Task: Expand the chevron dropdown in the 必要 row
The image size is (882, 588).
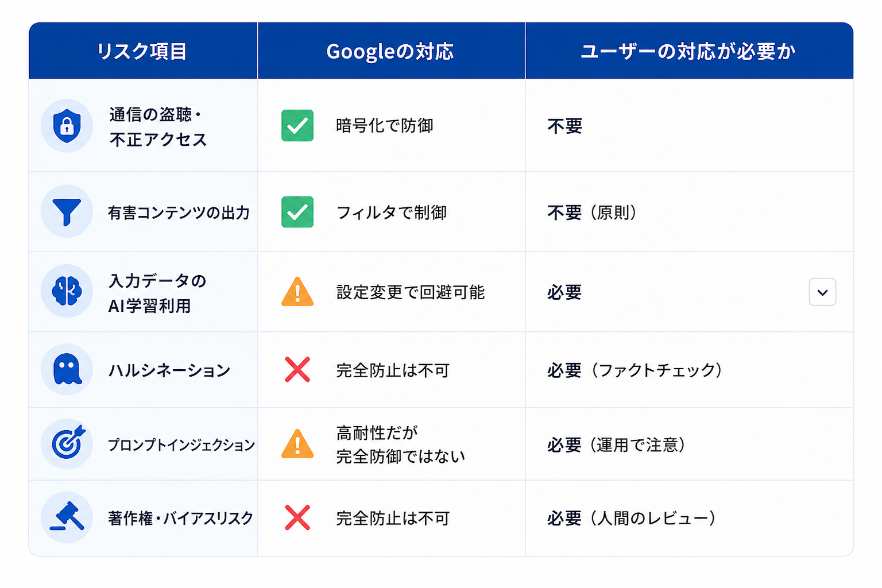Action: tap(822, 292)
